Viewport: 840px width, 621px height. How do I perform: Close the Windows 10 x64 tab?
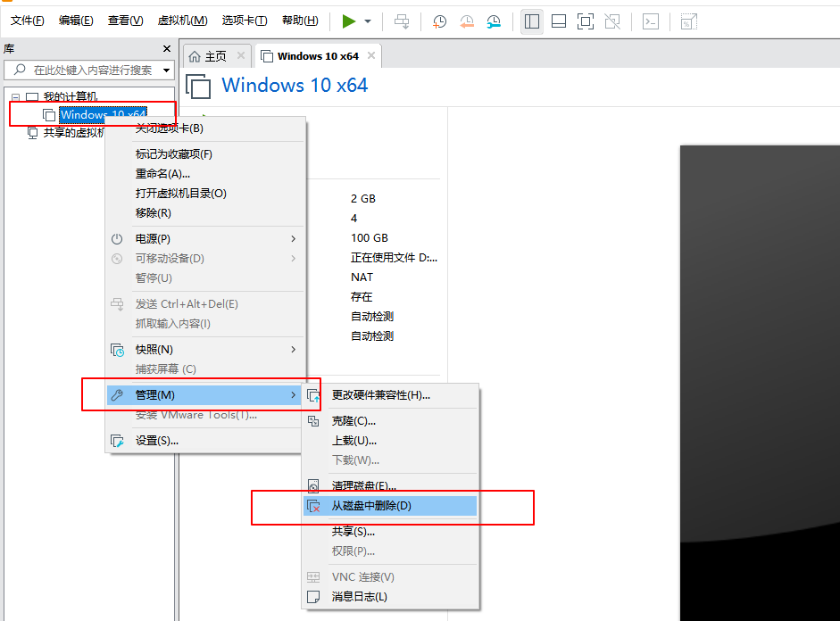pos(371,55)
